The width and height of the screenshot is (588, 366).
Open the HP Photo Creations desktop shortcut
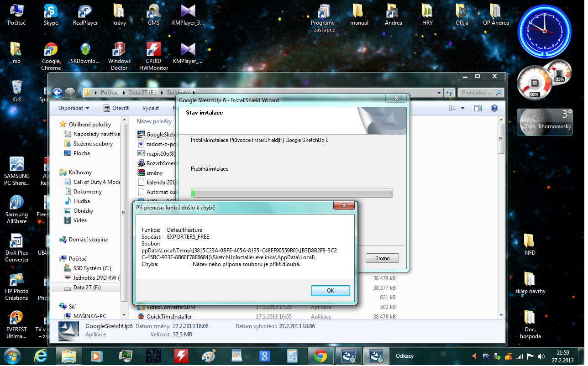[16, 286]
